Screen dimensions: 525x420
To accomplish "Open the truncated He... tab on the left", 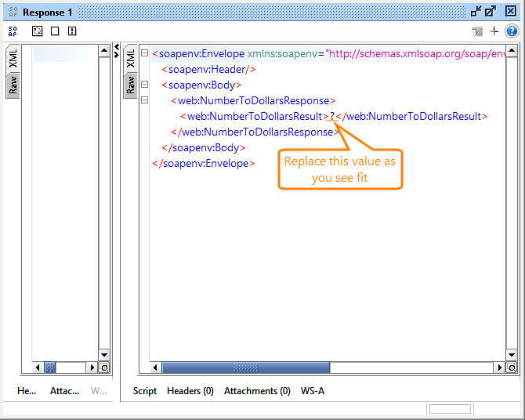I will tap(27, 391).
